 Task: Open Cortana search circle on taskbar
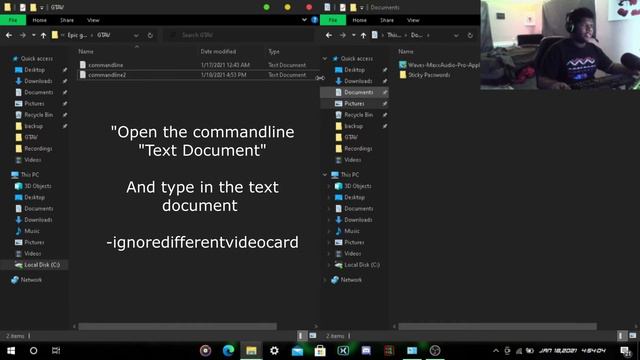(33, 351)
